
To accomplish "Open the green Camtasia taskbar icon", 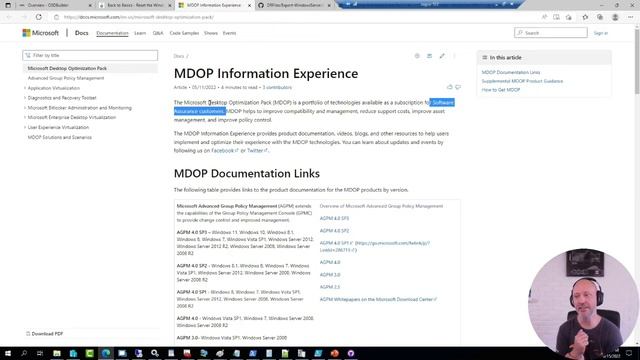I will [89, 353].
